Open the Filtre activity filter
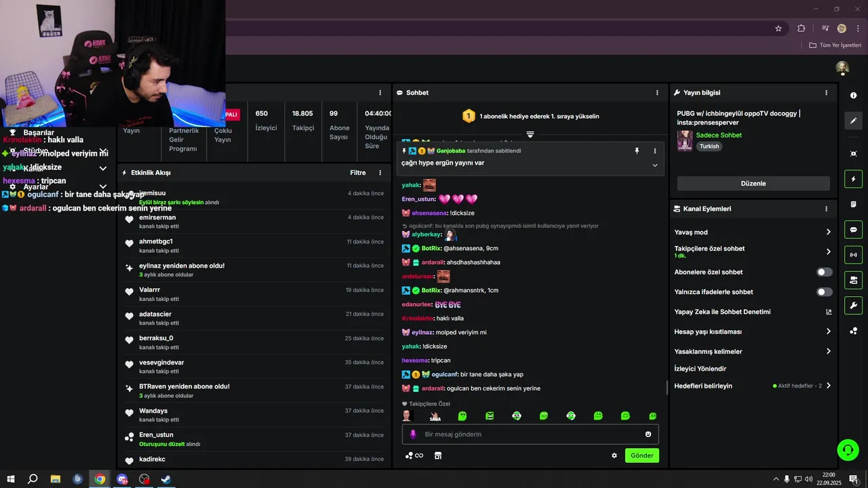The width and height of the screenshot is (868, 488). (358, 173)
